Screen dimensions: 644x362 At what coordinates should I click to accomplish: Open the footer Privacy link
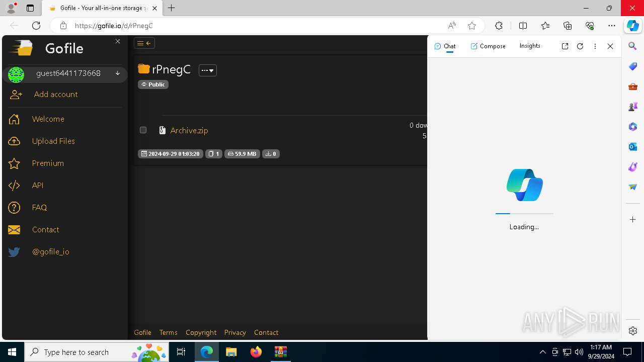(x=235, y=332)
